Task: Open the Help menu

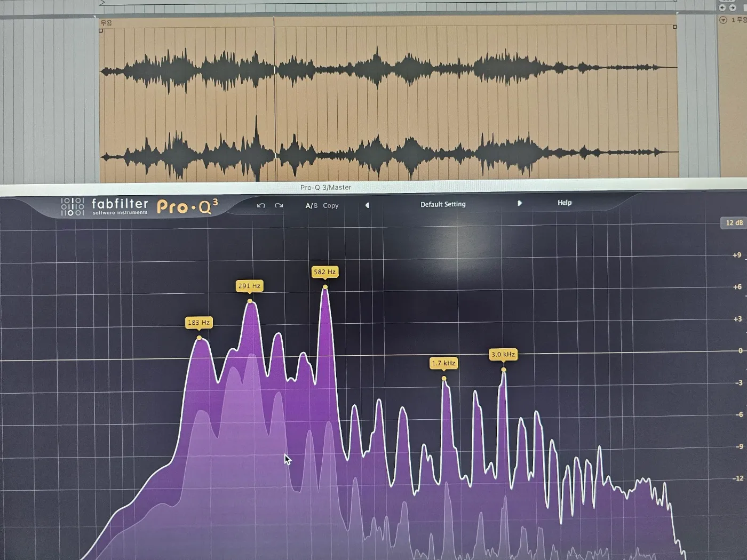Action: (x=564, y=203)
